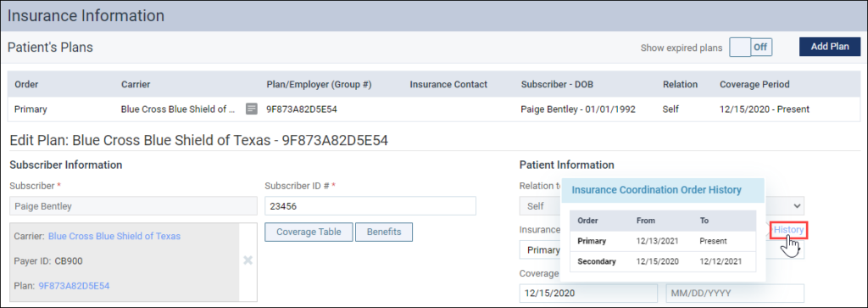This screenshot has width=868, height=308.
Task: Click the Insurance Contact column header
Action: coord(448,85)
